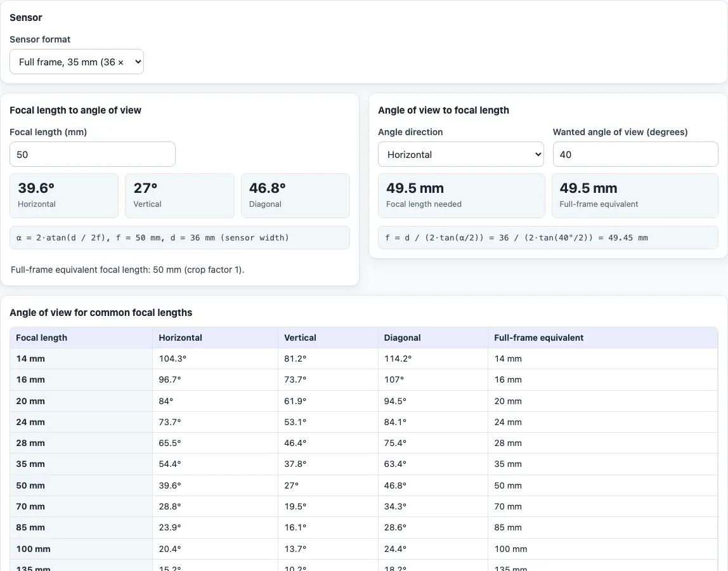Click 'Angle of view for common focal lengths' heading
This screenshot has height=571, width=728.
tap(101, 313)
